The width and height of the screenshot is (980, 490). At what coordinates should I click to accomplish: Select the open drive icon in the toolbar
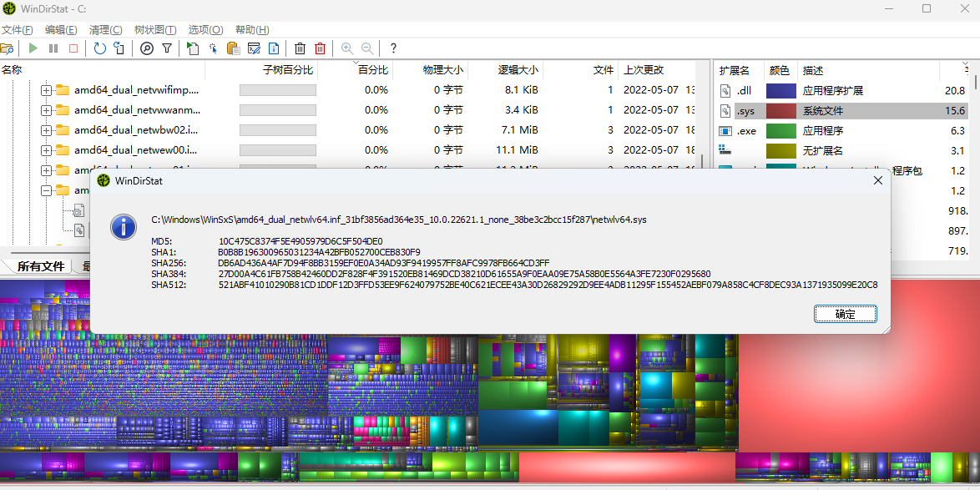coord(8,48)
